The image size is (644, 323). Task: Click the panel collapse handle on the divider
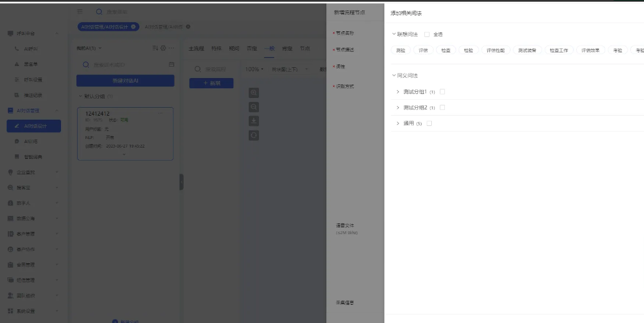coord(181,182)
